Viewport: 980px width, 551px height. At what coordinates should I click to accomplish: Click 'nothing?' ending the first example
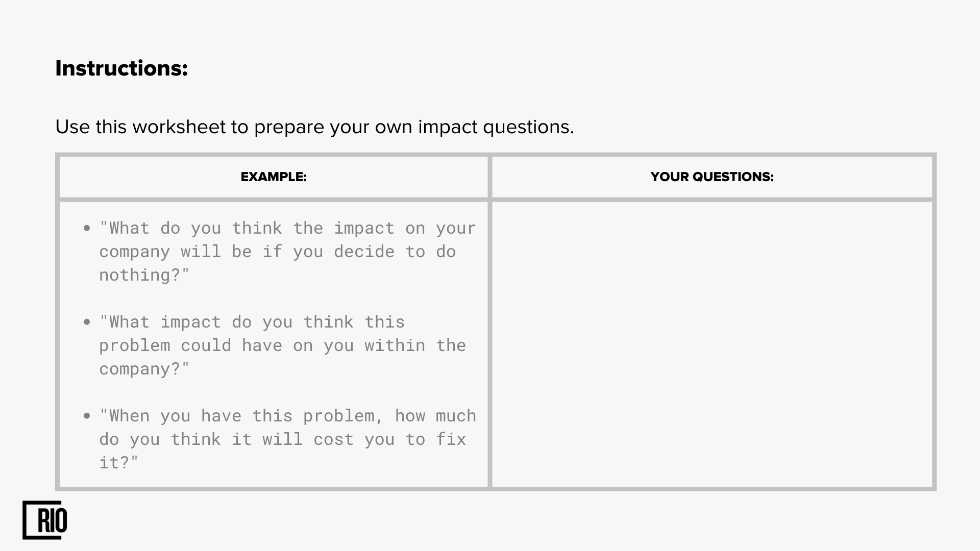click(144, 275)
